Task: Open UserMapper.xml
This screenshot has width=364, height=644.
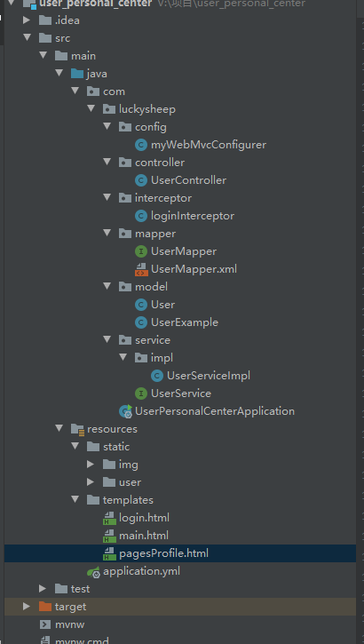Action: [194, 269]
